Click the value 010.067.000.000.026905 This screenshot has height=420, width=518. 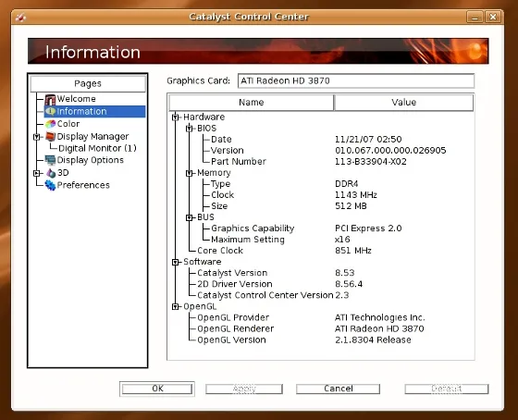click(x=390, y=151)
